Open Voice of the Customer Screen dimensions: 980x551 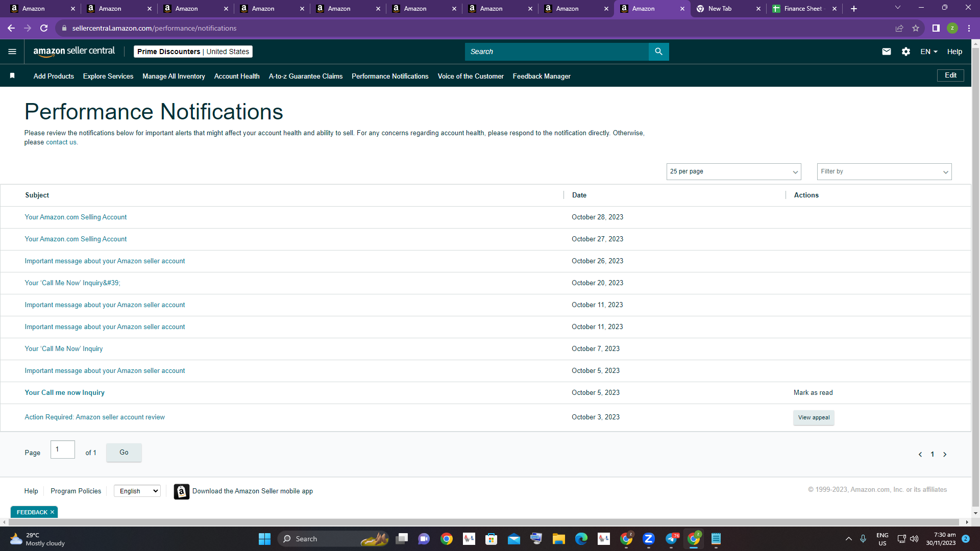click(x=471, y=76)
